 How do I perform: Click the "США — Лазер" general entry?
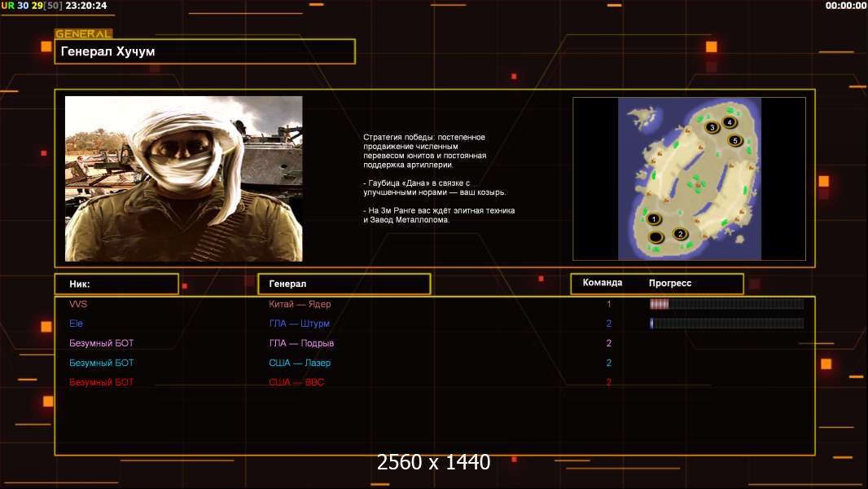click(300, 363)
